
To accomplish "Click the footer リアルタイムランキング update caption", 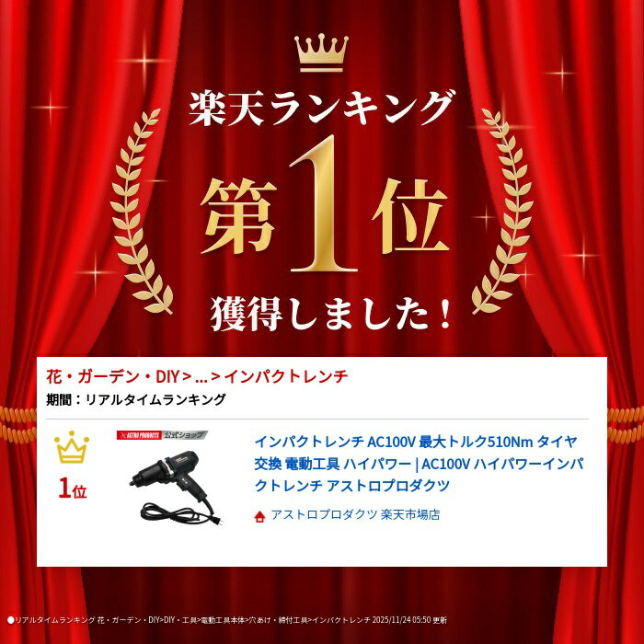I will (227, 620).
